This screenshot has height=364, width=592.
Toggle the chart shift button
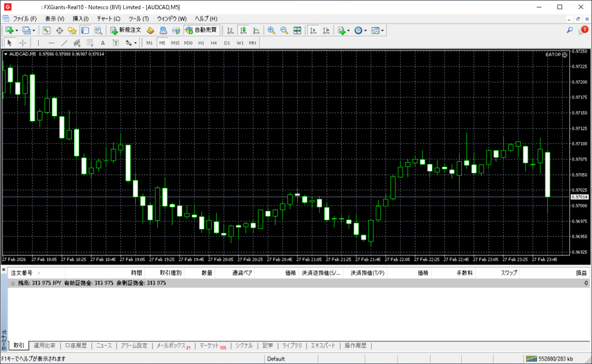tap(327, 30)
